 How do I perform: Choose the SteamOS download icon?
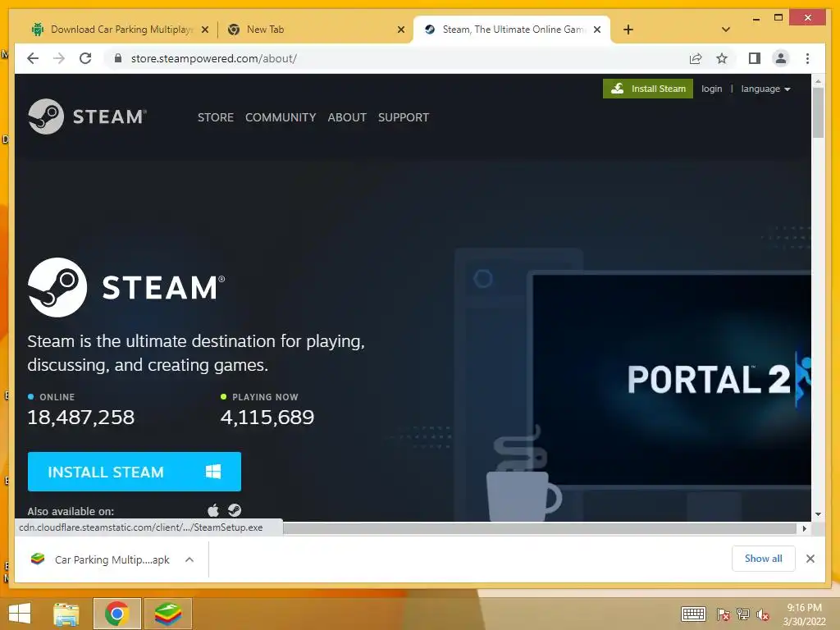pyautogui.click(x=235, y=510)
